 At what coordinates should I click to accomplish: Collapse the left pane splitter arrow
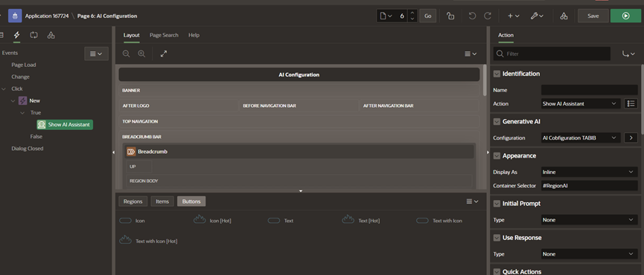click(114, 152)
